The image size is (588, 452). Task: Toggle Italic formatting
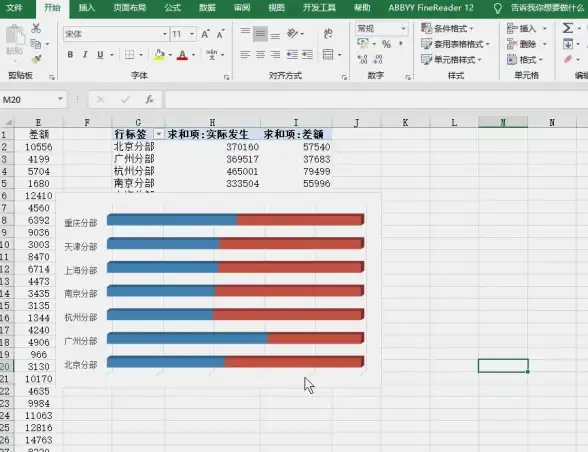[85, 55]
